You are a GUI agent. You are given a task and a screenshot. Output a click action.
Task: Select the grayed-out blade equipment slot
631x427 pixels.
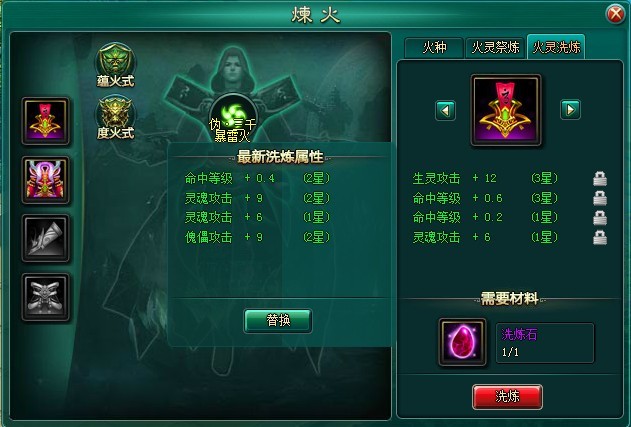[45, 238]
